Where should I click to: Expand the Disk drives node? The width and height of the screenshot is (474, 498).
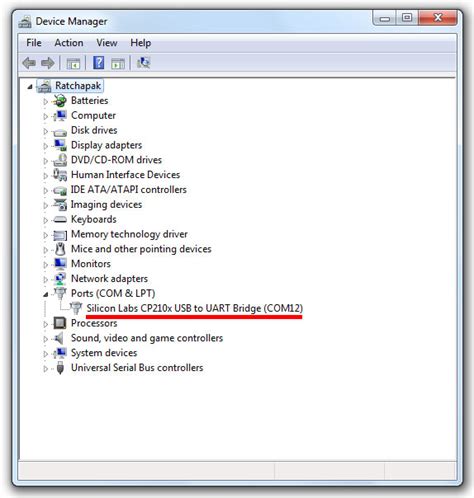[45, 131]
